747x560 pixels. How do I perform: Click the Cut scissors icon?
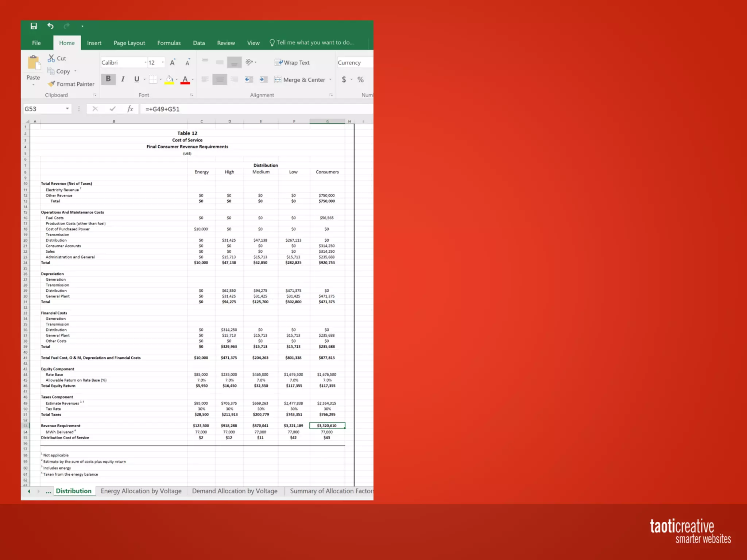[51, 58]
